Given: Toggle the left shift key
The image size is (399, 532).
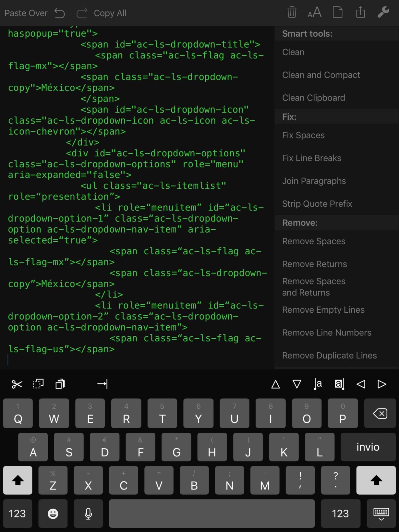Looking at the screenshot, I should (x=18, y=480).
